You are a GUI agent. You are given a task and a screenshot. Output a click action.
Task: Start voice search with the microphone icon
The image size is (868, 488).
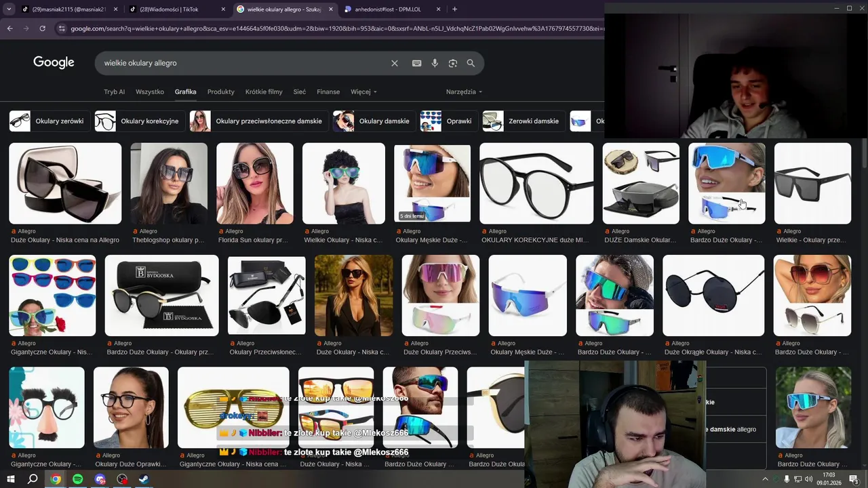click(435, 63)
